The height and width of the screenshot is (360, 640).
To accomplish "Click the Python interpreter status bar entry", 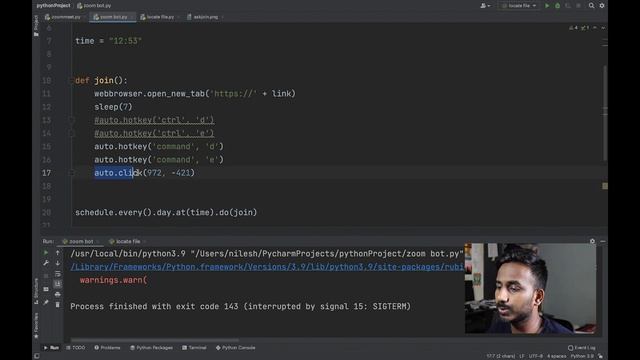I will pos(582,356).
